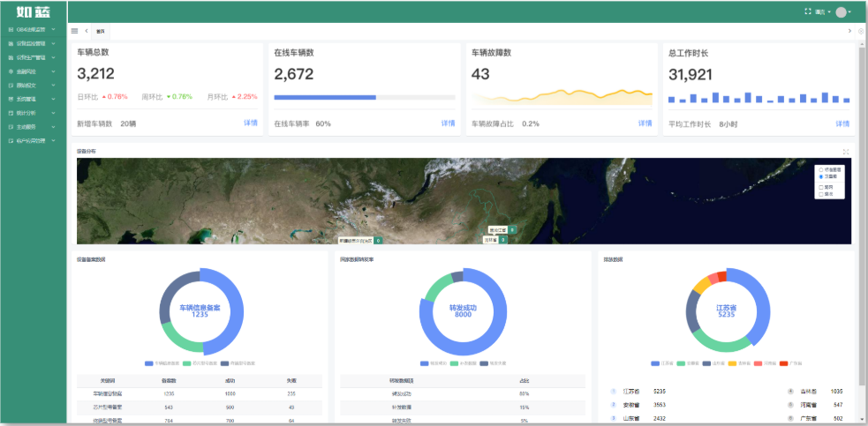Click the 如蓝 logo in sidebar

(33, 11)
